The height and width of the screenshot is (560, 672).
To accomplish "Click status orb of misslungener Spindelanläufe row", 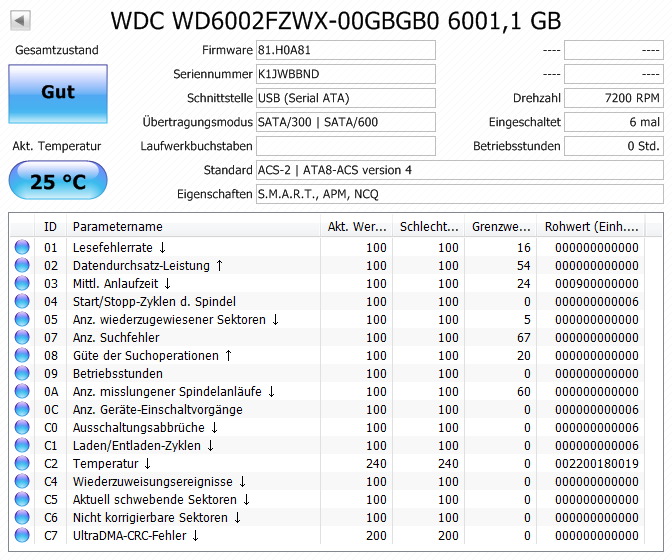I will click(22, 391).
